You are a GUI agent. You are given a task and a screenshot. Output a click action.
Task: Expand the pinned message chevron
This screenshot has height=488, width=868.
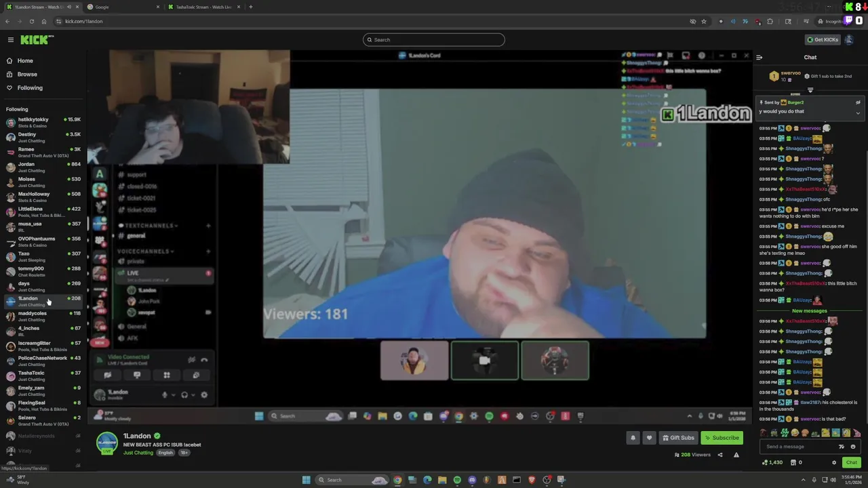coord(858,113)
